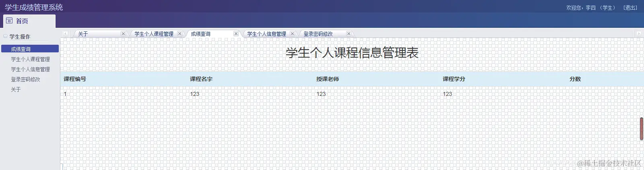The width and height of the screenshot is (644, 170).
Task: Open 登录密码修改 in the sidebar
Action: pyautogui.click(x=26, y=79)
